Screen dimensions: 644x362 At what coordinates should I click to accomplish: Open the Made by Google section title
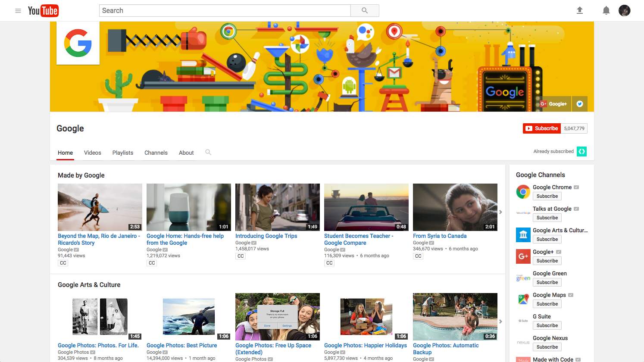click(81, 175)
